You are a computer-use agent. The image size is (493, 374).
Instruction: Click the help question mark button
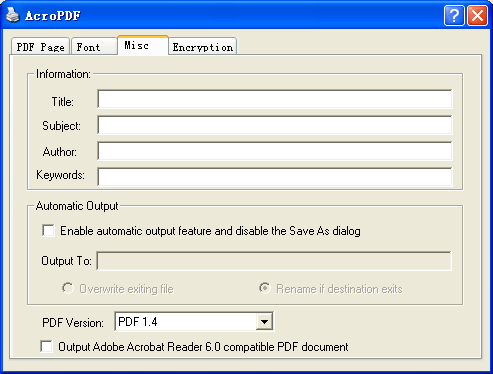[454, 15]
